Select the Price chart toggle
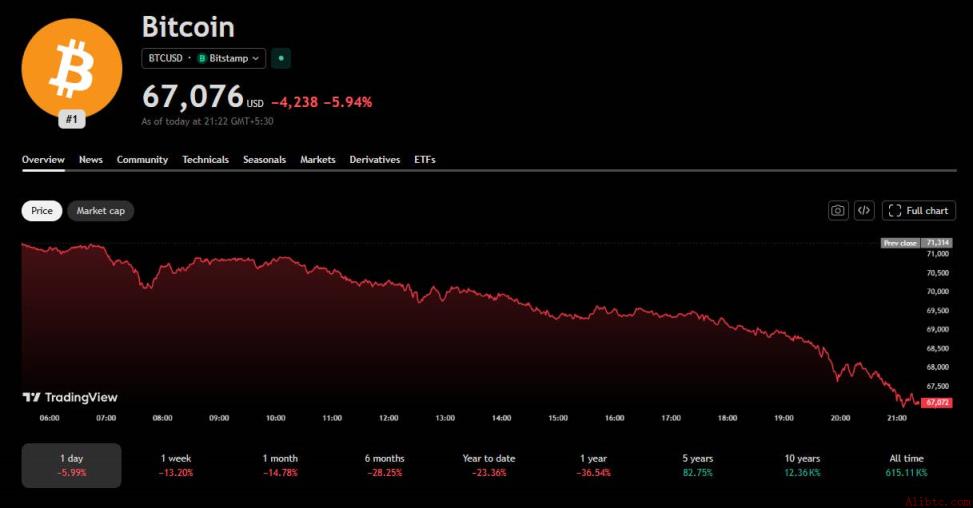 coord(42,211)
